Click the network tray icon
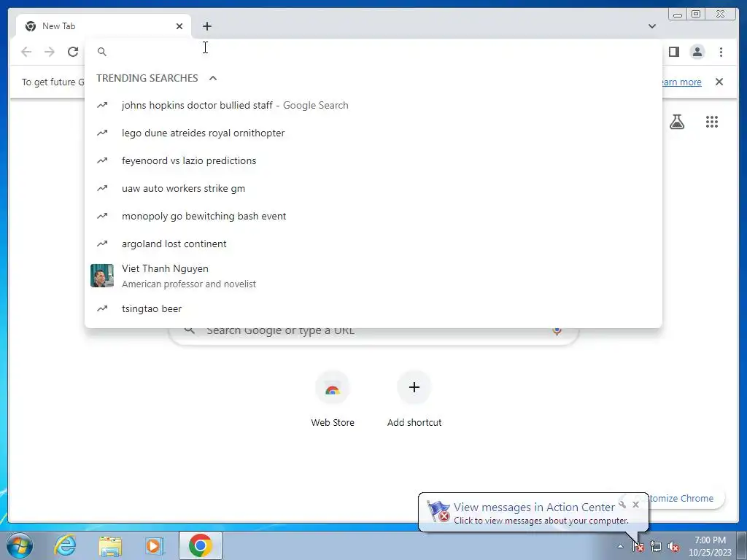Image resolution: width=747 pixels, height=560 pixels. pos(656,547)
